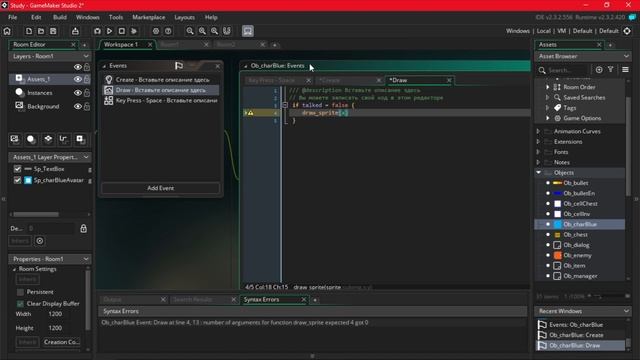
Task: Open Assets_1 Layer Properties dropdown
Action: pos(86,157)
